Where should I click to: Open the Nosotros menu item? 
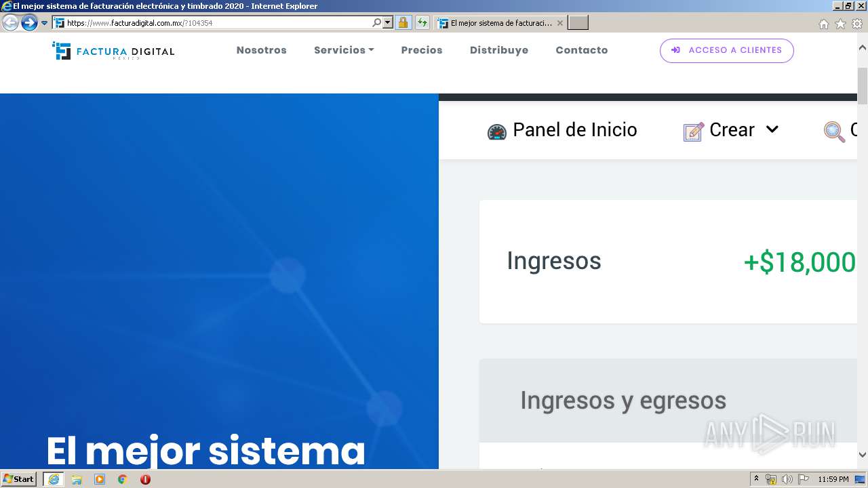point(261,50)
